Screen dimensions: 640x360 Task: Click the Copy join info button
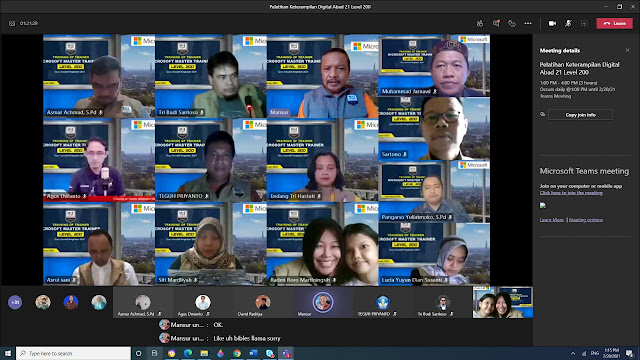click(x=580, y=115)
